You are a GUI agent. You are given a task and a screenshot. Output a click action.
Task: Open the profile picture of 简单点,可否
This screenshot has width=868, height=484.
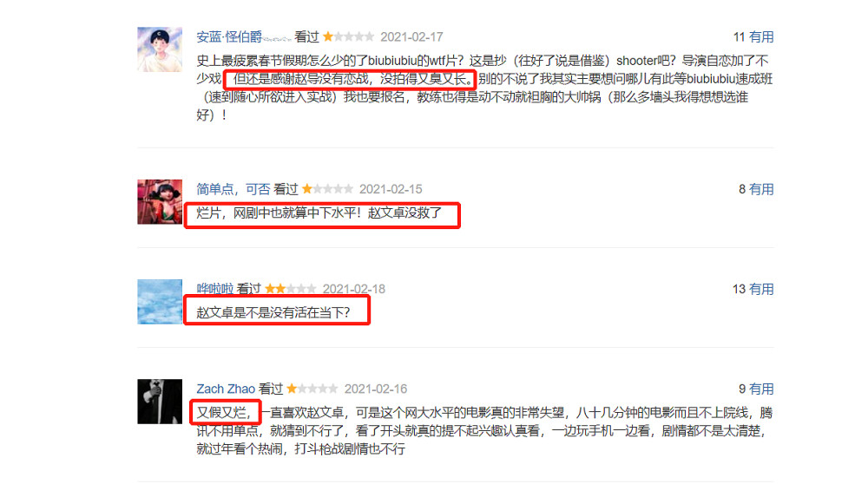click(x=160, y=201)
